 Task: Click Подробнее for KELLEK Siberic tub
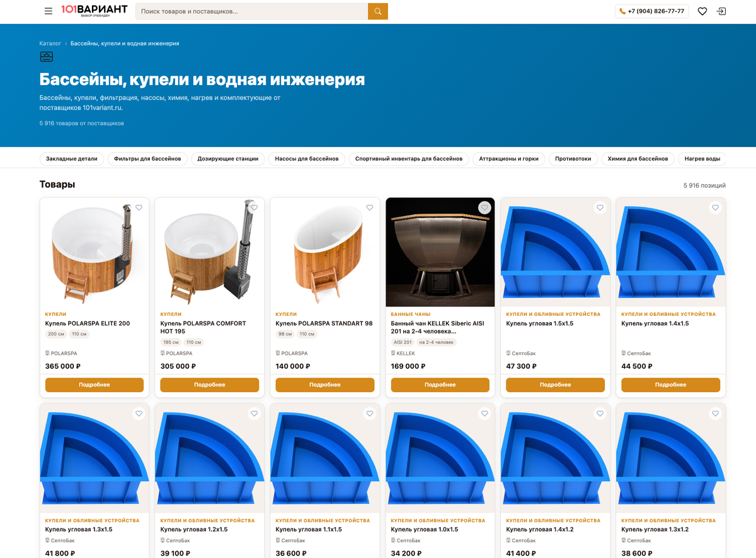(x=440, y=385)
